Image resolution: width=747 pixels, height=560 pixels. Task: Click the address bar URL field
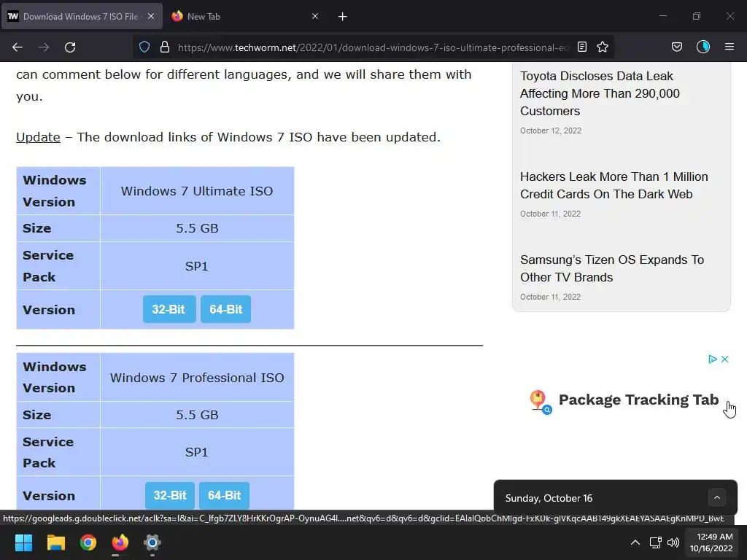point(373,47)
